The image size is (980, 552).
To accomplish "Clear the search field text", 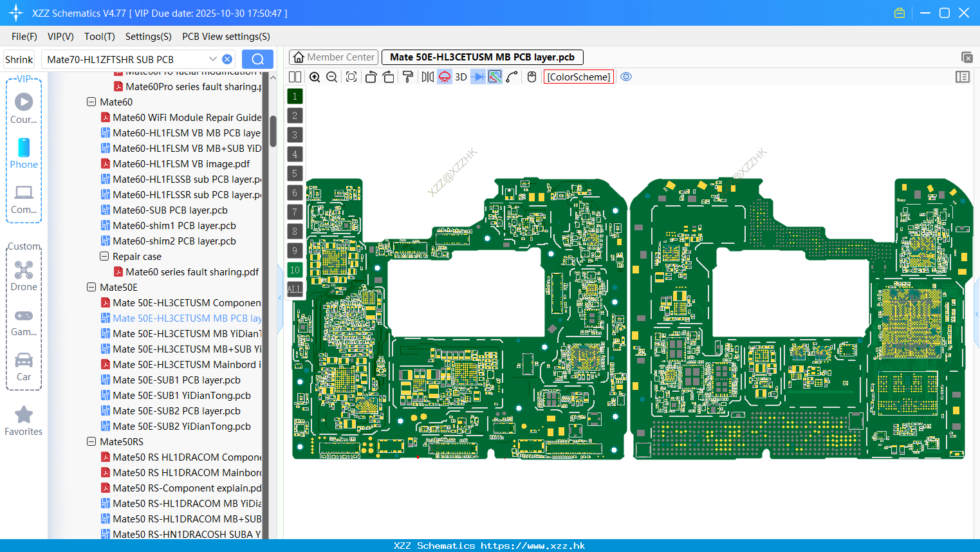I will pyautogui.click(x=227, y=59).
